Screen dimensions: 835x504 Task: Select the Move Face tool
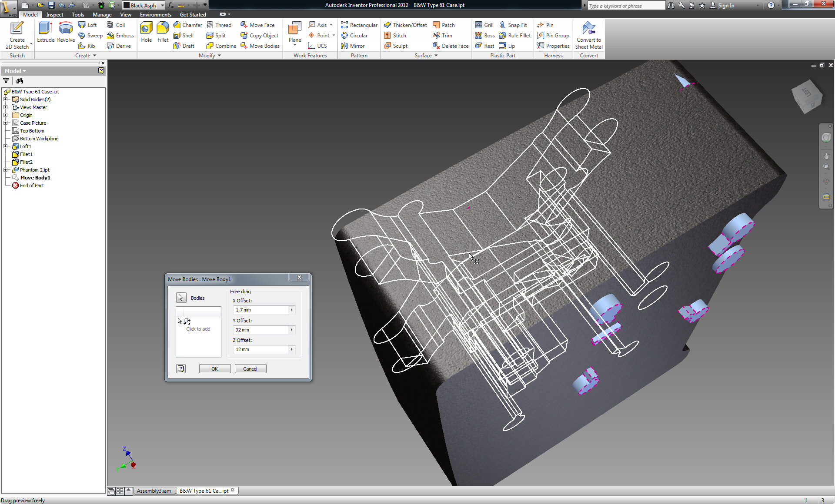(x=257, y=25)
